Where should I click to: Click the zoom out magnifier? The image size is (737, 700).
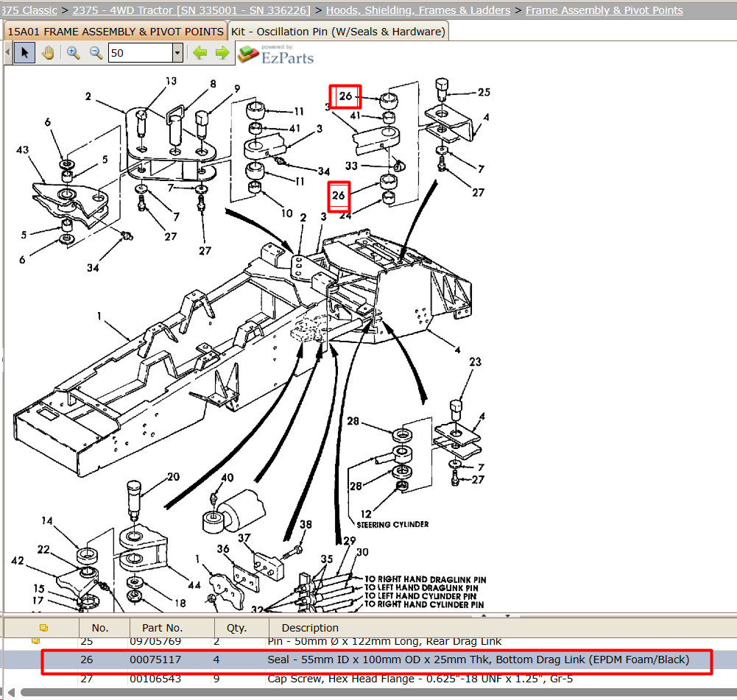tap(96, 52)
